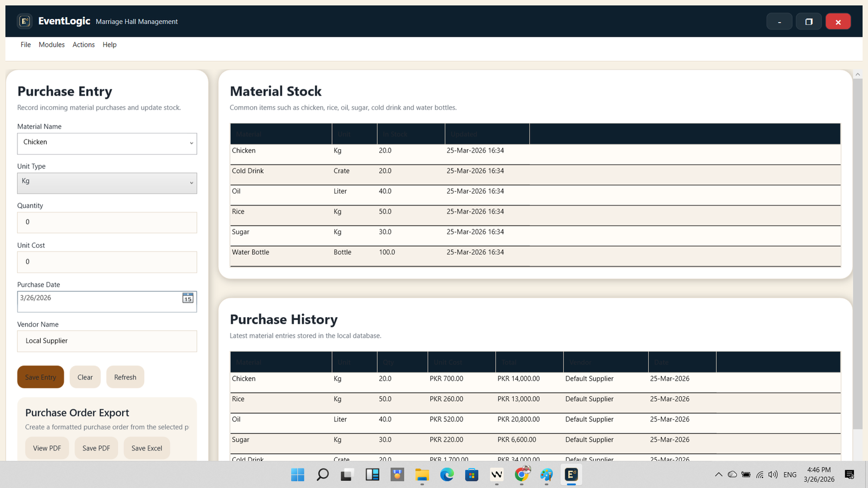
Task: Click the Wi-Fi icon in the system tray
Action: pos(759,474)
